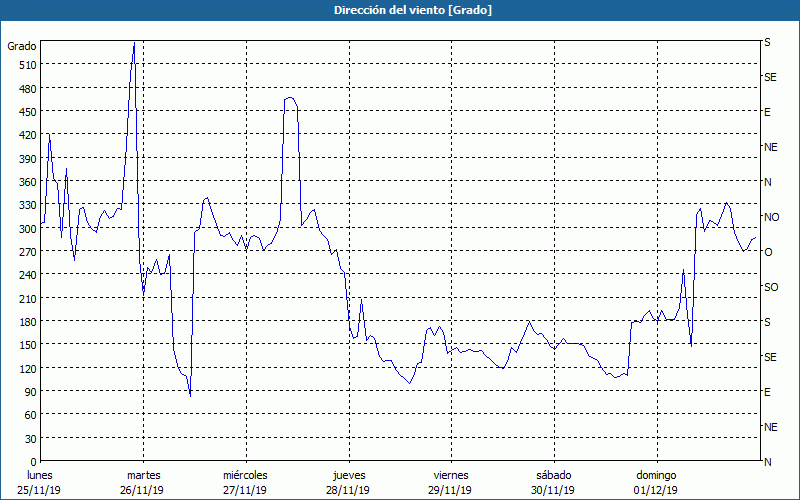Select the 'E' compass label level with 90
Screen dimensions: 800x500
(x=767, y=392)
